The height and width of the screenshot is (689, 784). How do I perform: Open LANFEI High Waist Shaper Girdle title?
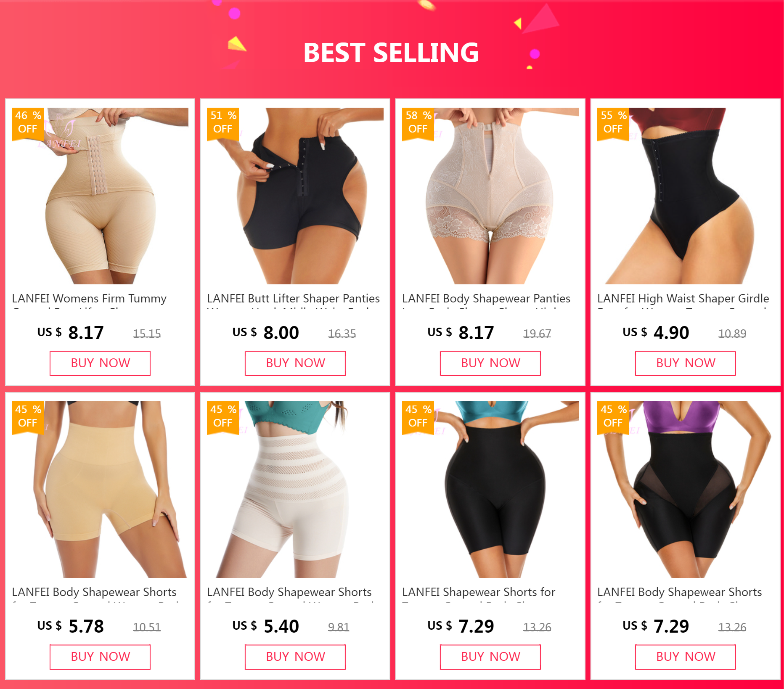coord(683,299)
